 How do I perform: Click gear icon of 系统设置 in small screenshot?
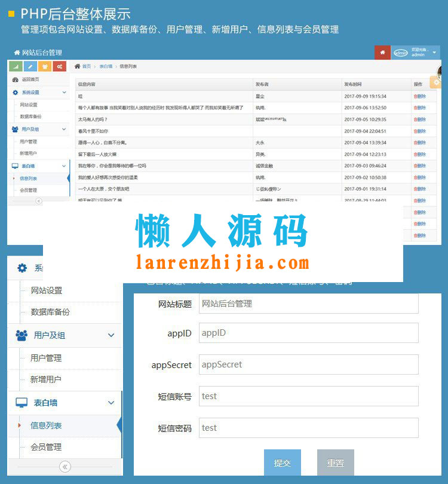click(x=16, y=92)
